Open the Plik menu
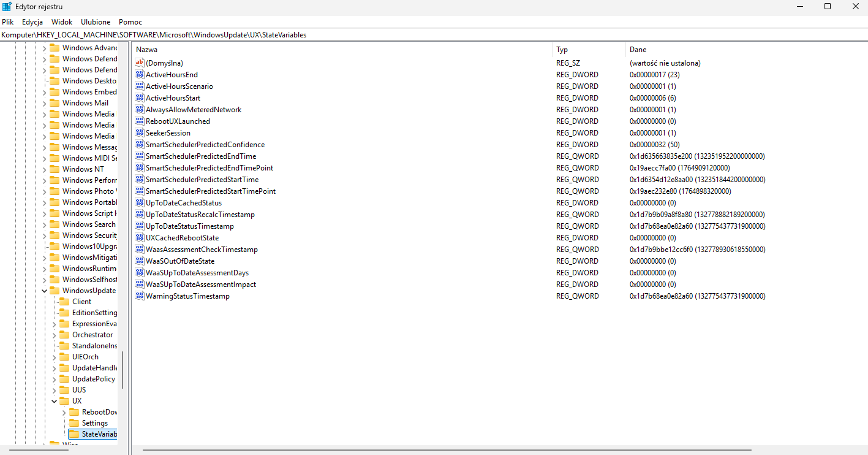This screenshot has width=868, height=455. [8, 22]
